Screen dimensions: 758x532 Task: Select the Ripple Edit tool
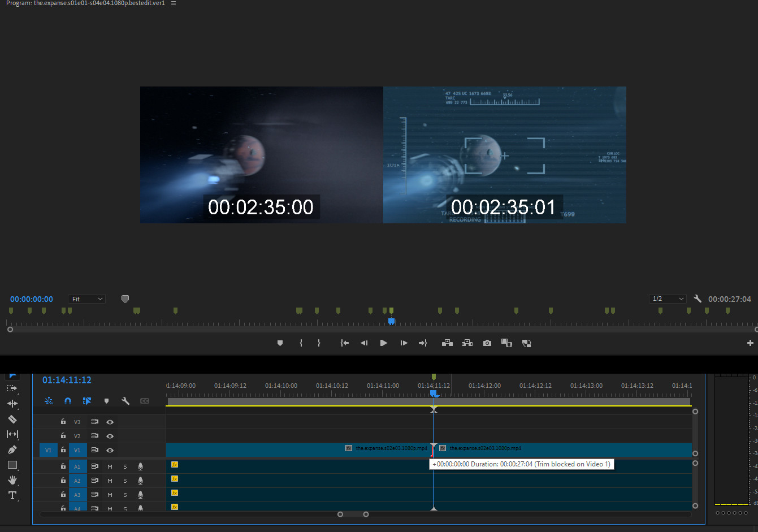[12, 404]
